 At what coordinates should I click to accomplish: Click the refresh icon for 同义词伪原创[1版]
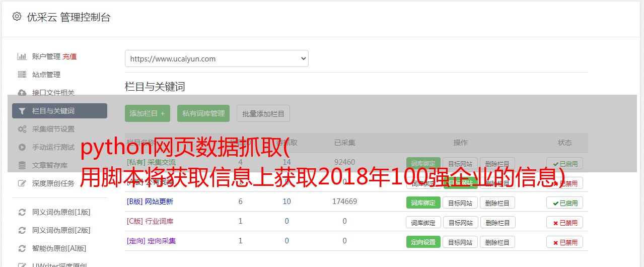[22, 212]
